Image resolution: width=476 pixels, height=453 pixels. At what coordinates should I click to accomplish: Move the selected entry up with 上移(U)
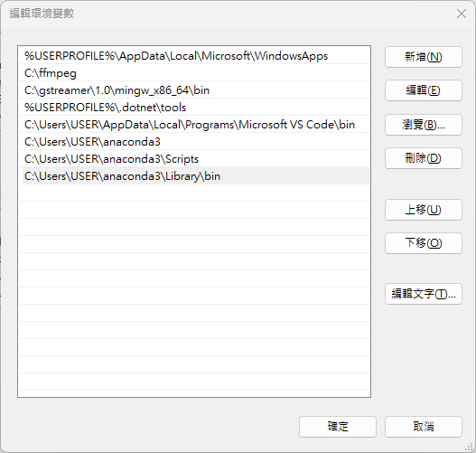pyautogui.click(x=424, y=210)
